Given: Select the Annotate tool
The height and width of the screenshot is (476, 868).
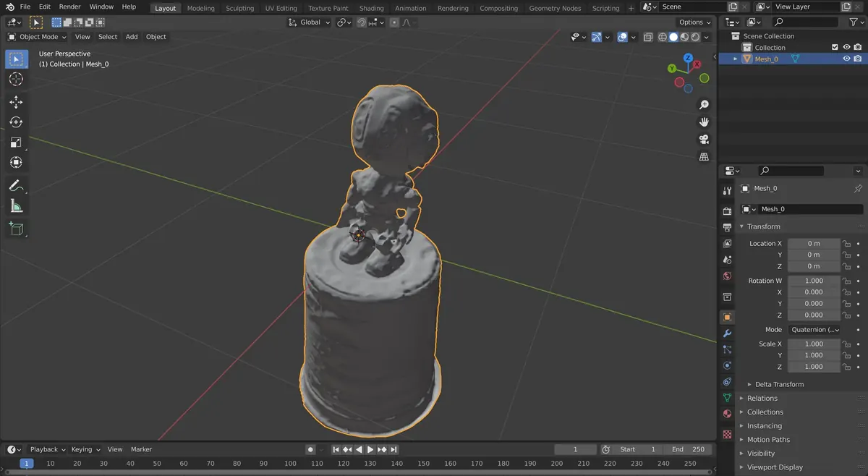Looking at the screenshot, I should point(16,186).
